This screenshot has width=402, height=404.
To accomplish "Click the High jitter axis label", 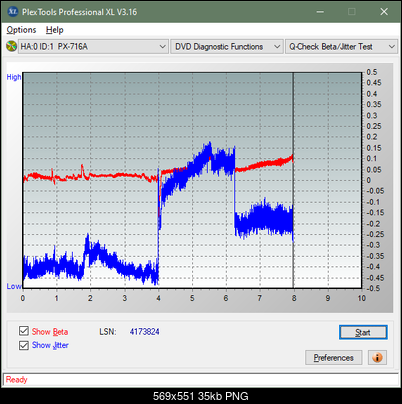I will pyautogui.click(x=14, y=77).
